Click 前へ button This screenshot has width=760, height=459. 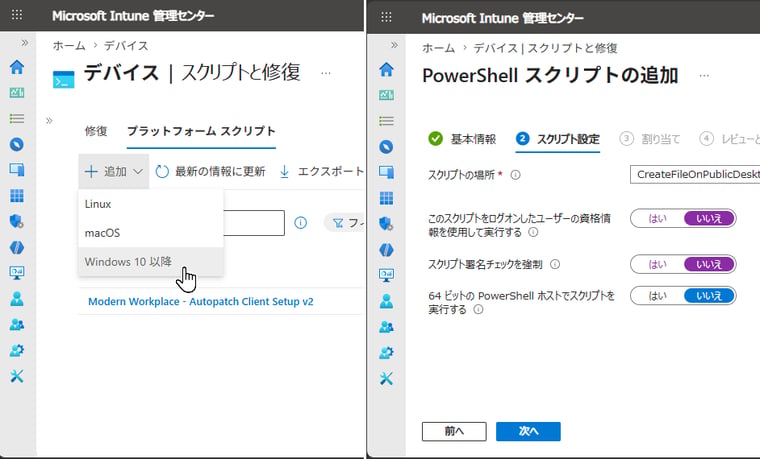[x=454, y=431]
